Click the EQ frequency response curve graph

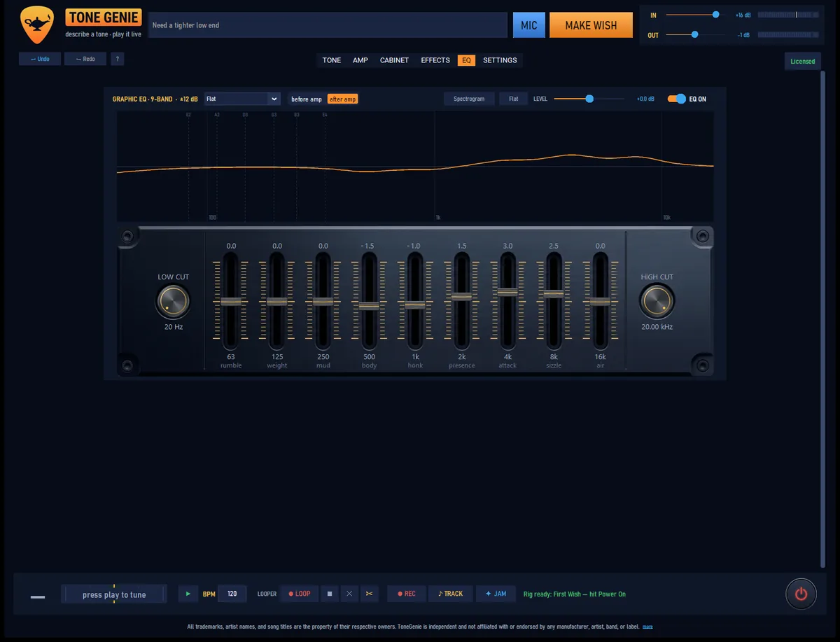coord(415,166)
